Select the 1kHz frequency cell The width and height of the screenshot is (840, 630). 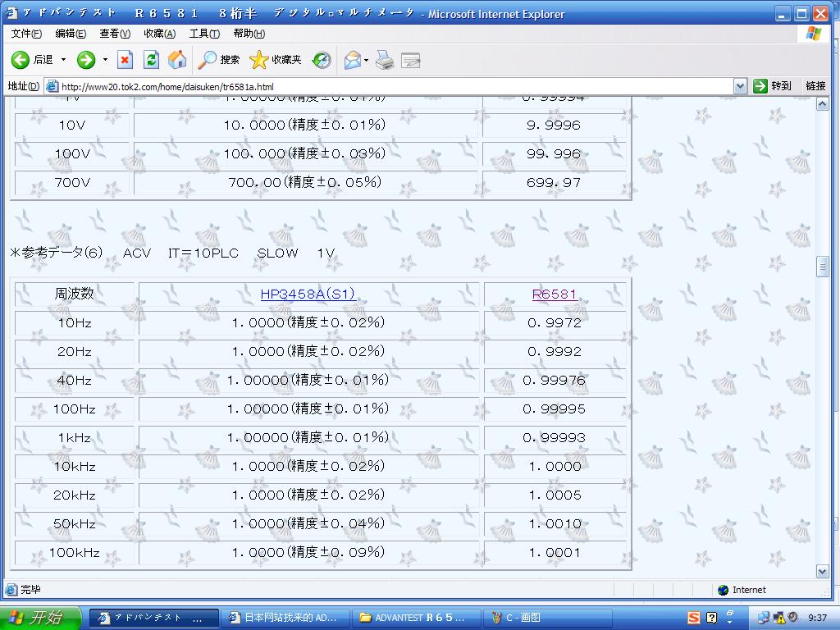[75, 438]
